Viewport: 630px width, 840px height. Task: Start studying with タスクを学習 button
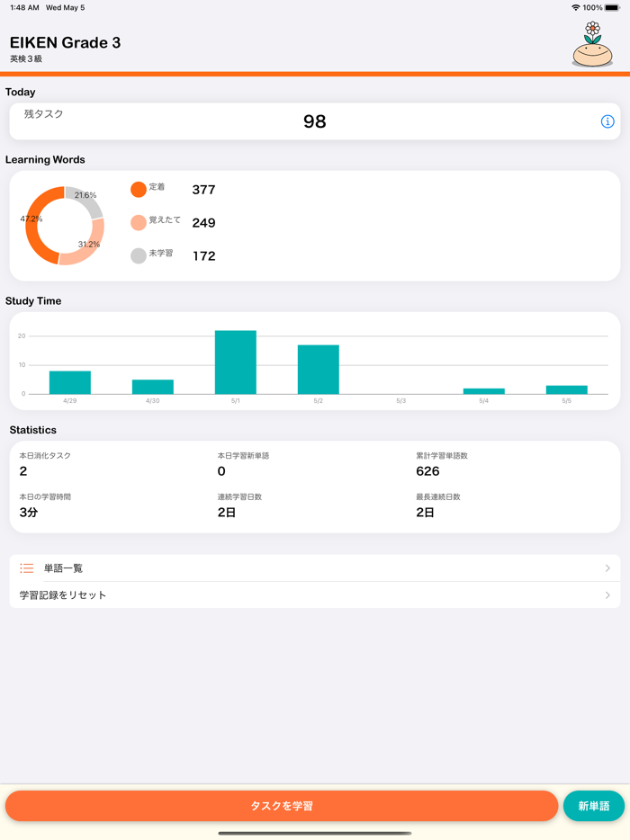coord(282,806)
